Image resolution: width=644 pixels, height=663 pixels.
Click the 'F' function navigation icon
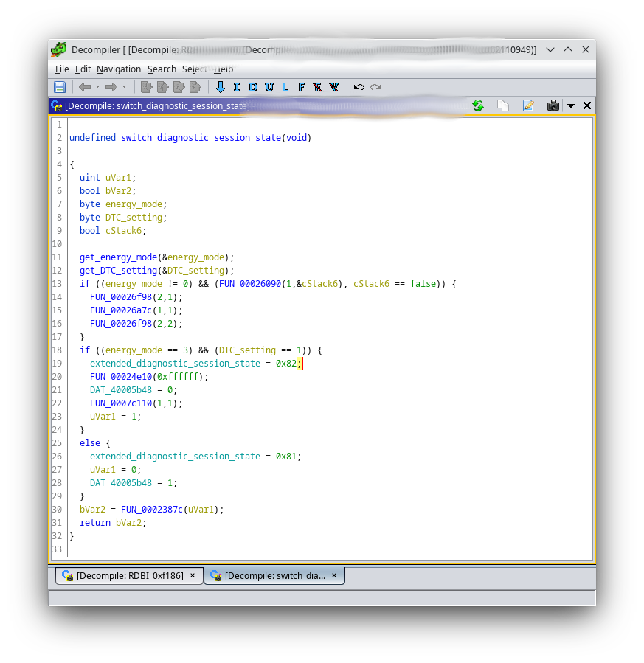301,87
